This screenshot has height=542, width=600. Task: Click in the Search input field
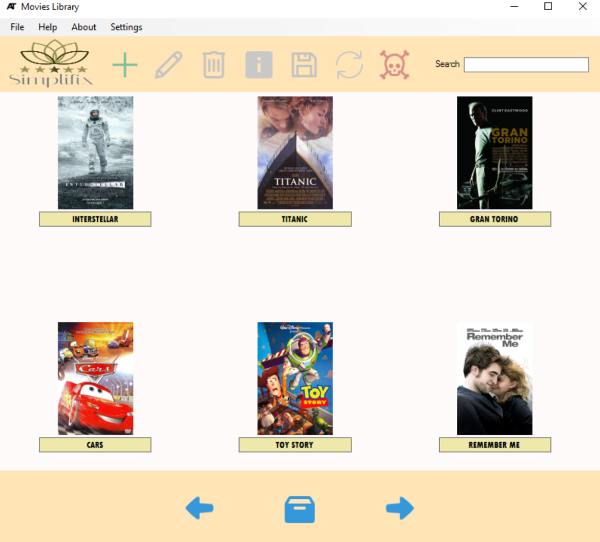(x=526, y=64)
